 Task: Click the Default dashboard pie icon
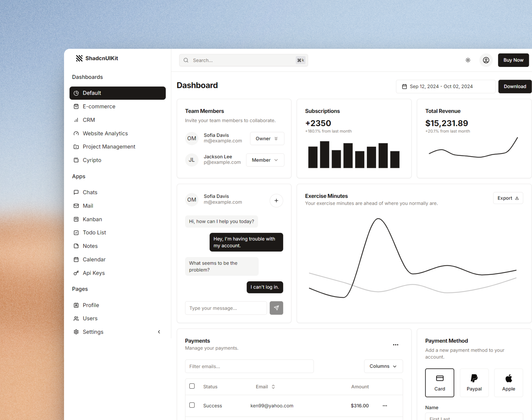(76, 93)
